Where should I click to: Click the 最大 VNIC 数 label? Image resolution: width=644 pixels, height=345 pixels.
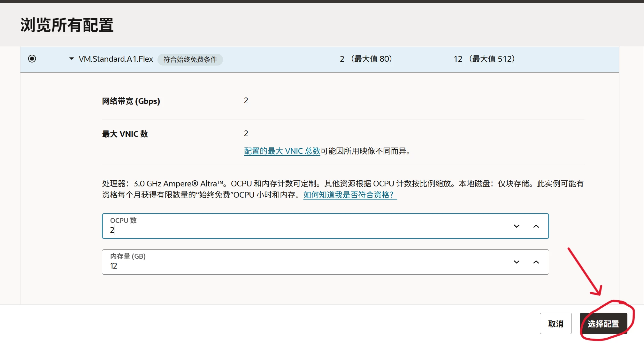pyautogui.click(x=125, y=134)
